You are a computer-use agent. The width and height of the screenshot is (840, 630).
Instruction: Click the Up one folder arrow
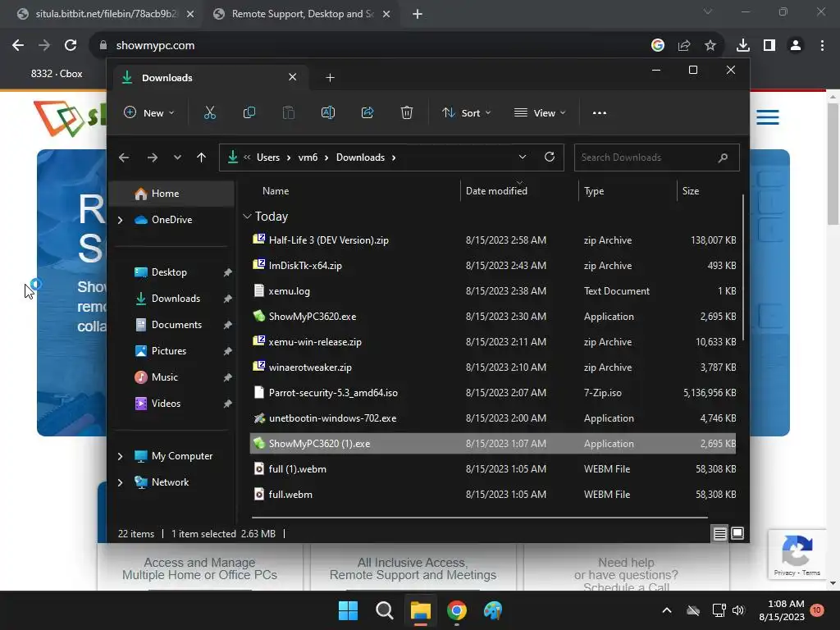click(x=202, y=157)
